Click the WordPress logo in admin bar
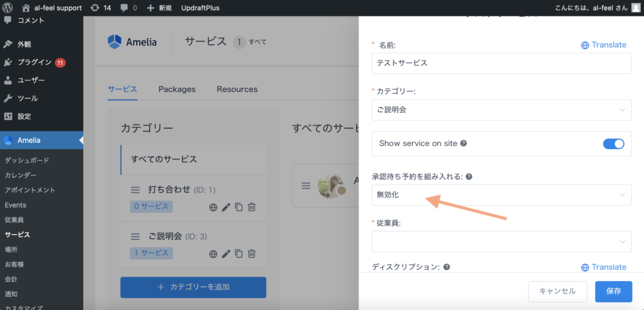This screenshot has width=644, height=310. click(x=9, y=8)
